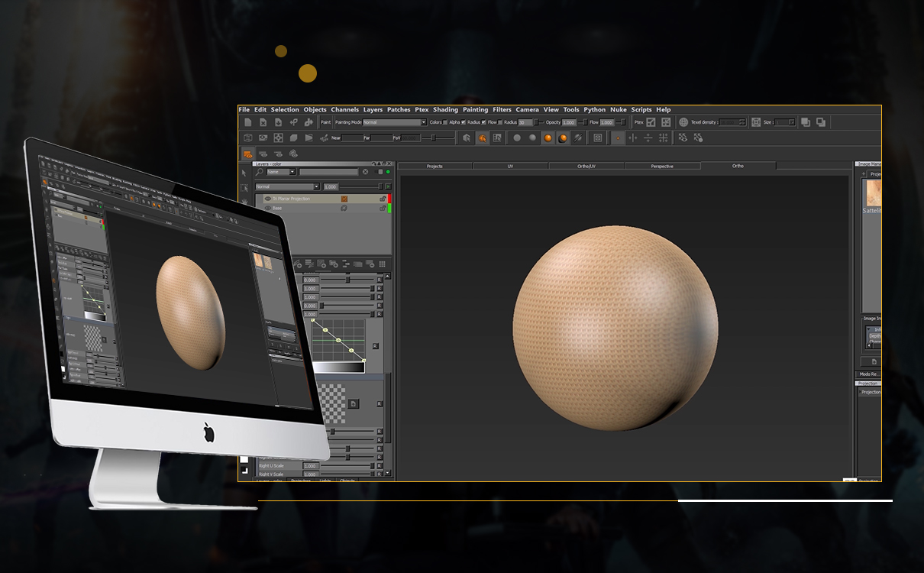Hide the Base layer
The height and width of the screenshot is (573, 924).
click(267, 208)
